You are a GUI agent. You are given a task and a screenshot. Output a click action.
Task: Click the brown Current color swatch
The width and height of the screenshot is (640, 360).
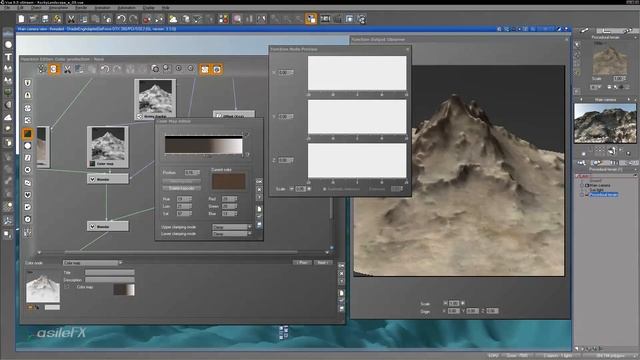coord(229,182)
